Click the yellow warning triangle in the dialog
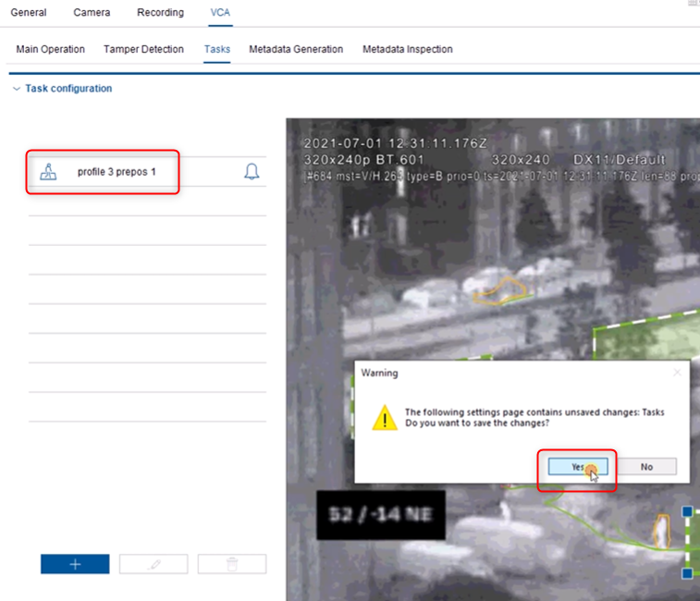The height and width of the screenshot is (601, 700). pyautogui.click(x=385, y=417)
